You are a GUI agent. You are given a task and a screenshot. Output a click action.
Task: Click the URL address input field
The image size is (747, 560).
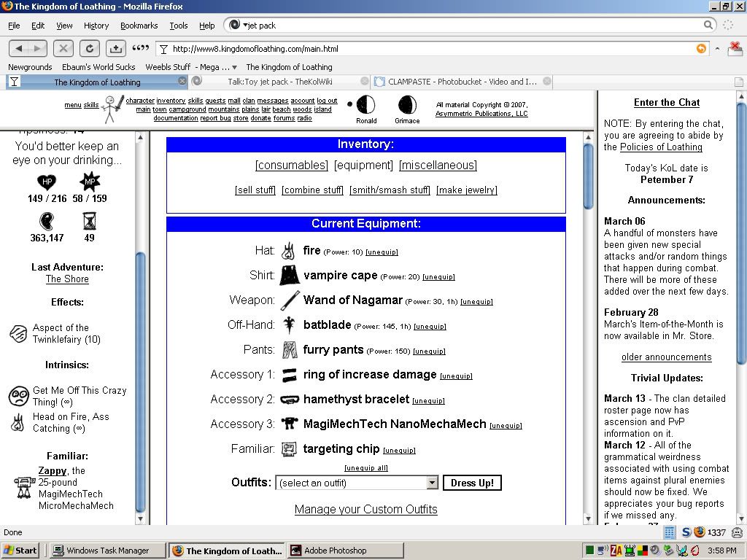tap(431, 49)
